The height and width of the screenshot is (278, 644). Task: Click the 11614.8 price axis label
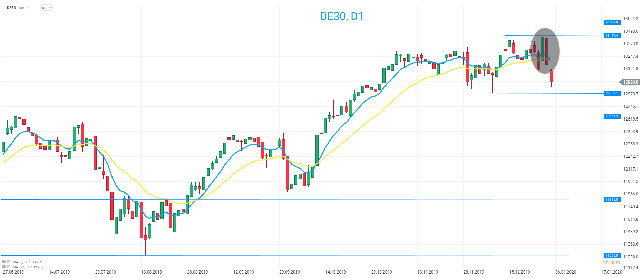tap(631, 219)
